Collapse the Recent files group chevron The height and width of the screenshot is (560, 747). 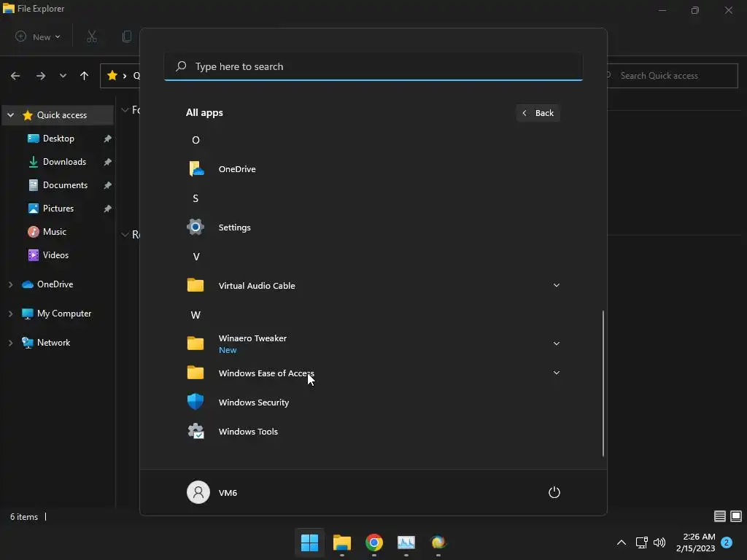coord(125,234)
